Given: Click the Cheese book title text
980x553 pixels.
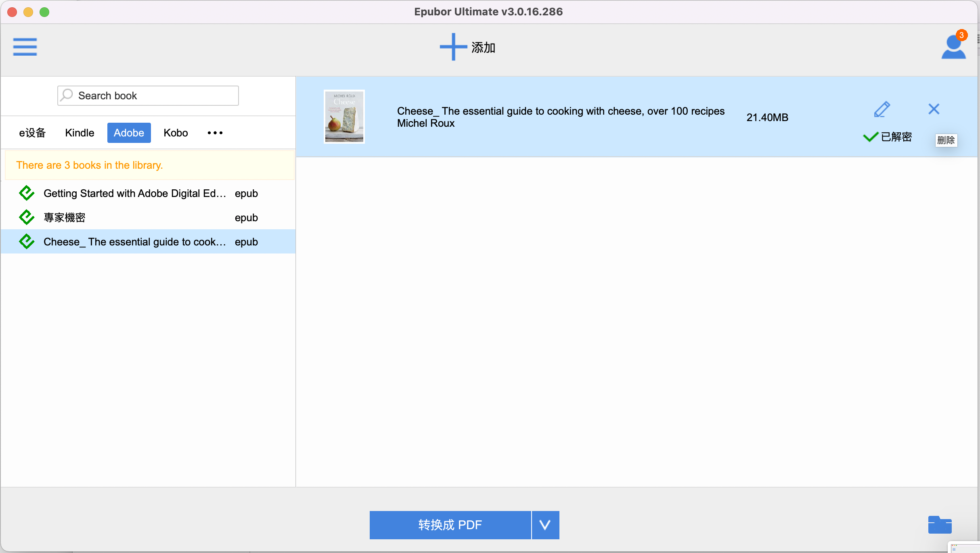Looking at the screenshot, I should 561,111.
